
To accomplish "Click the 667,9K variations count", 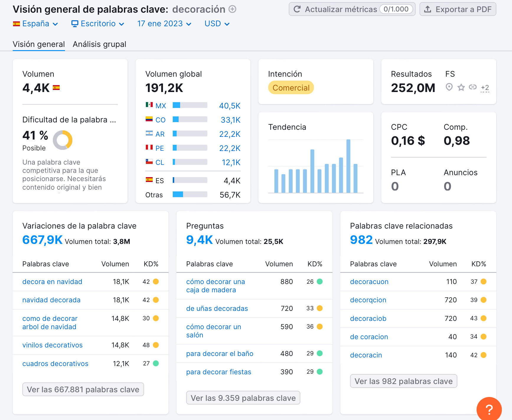I will (43, 240).
